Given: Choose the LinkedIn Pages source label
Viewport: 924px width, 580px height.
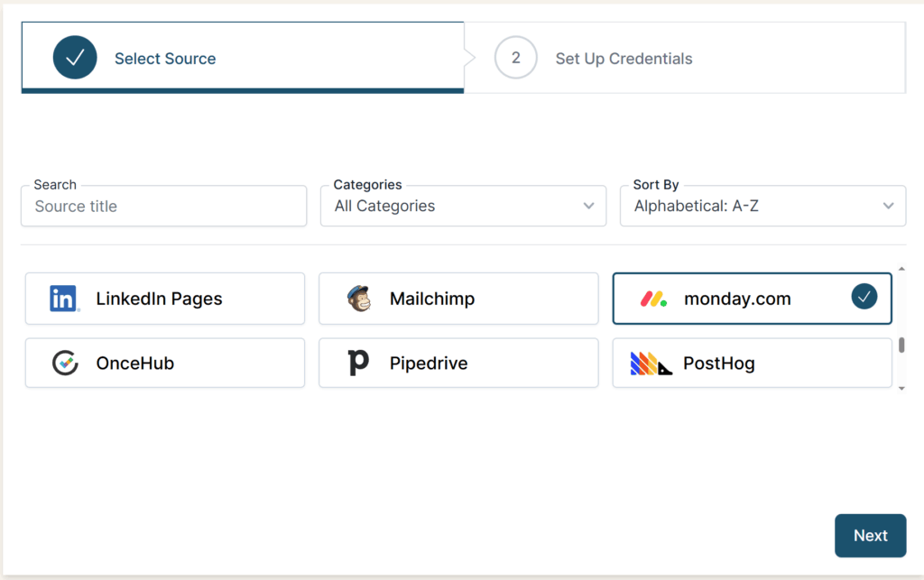Looking at the screenshot, I should pyautogui.click(x=159, y=299).
